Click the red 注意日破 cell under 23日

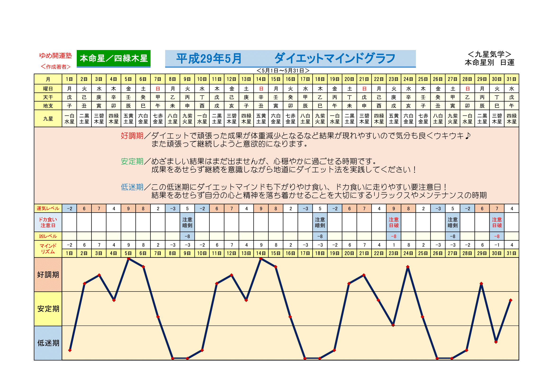tap(394, 222)
